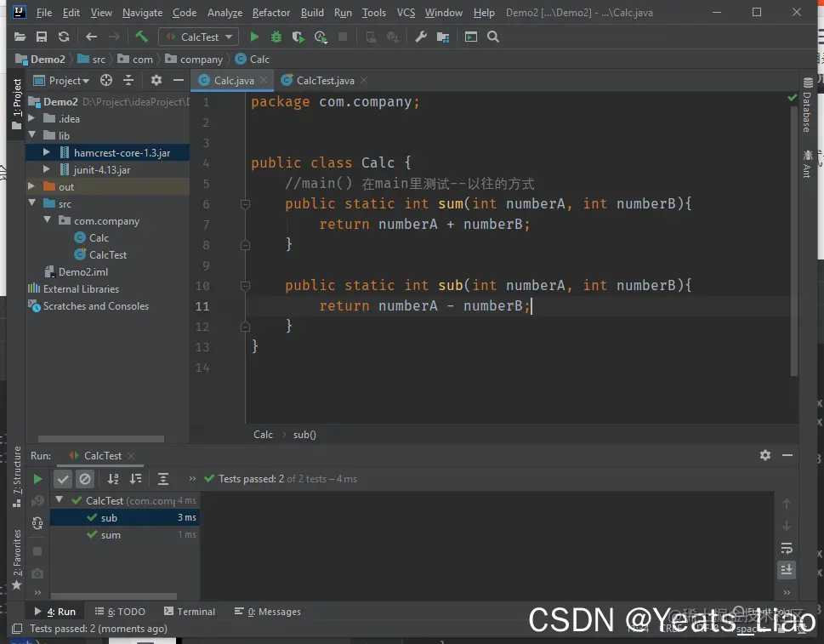Build project with the green hammer icon
The image size is (824, 644).
tap(141, 37)
